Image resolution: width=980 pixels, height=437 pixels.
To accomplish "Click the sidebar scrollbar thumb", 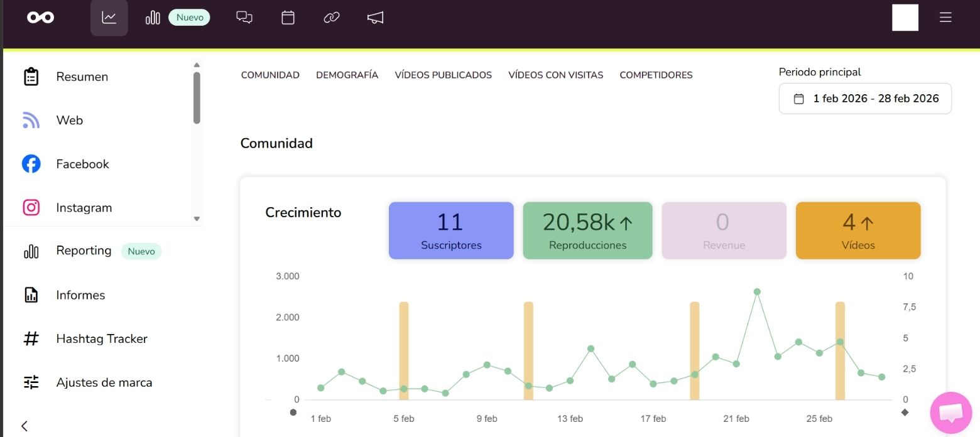I will pos(197,98).
